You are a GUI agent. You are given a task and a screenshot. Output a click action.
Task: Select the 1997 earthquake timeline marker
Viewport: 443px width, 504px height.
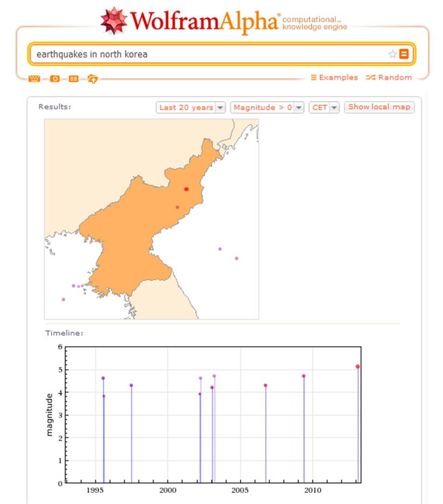tap(132, 386)
